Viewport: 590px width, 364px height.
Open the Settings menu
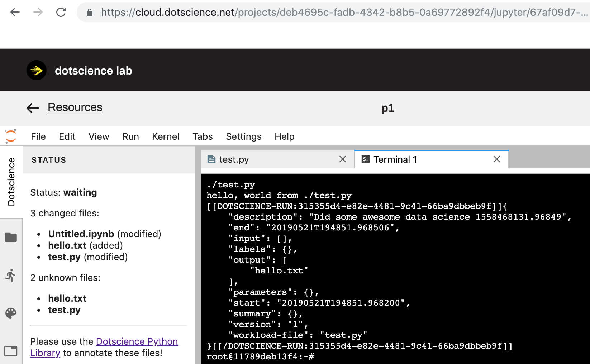click(244, 136)
